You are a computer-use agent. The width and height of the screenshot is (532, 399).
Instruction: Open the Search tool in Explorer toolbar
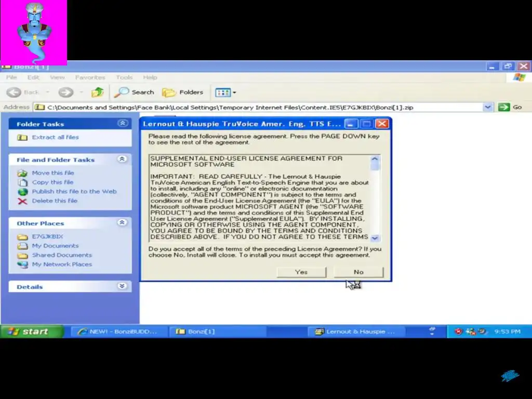(x=135, y=92)
